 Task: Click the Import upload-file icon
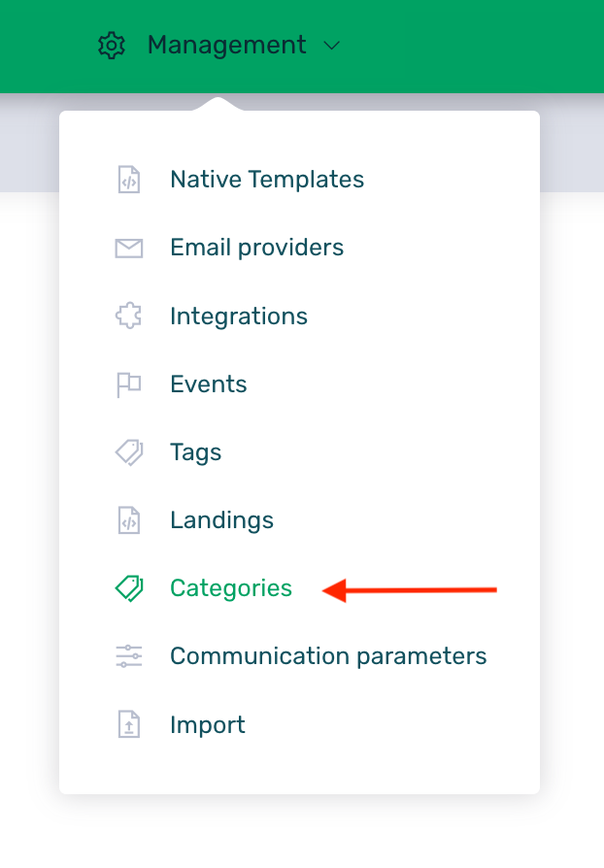coord(129,725)
